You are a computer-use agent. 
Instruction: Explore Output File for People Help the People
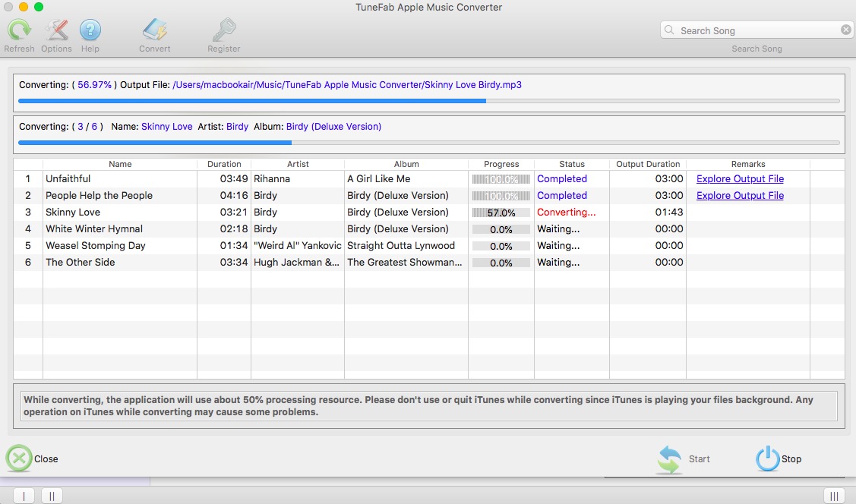tap(740, 195)
